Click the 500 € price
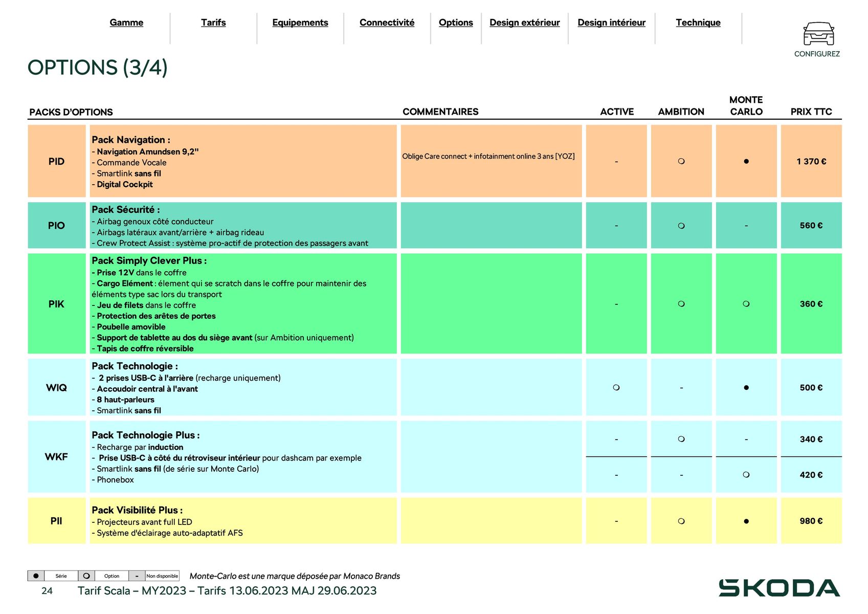 (x=811, y=387)
